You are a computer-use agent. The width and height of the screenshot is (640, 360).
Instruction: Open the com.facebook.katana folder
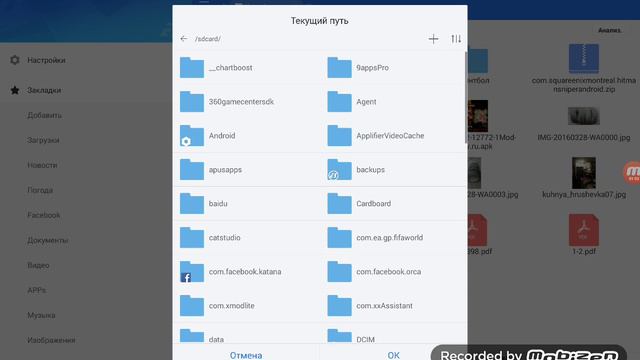(x=247, y=271)
